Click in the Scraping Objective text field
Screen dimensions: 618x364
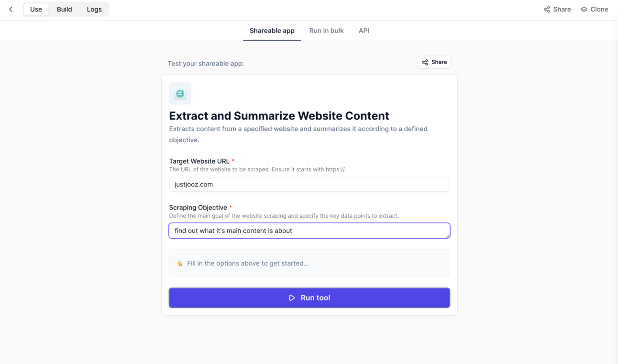pos(309,231)
